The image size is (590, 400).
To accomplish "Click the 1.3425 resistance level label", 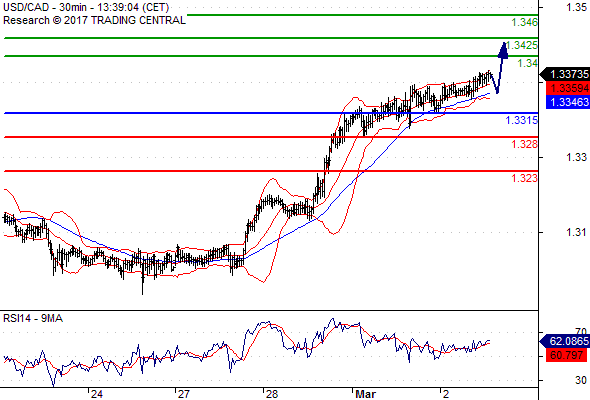I will point(522,45).
